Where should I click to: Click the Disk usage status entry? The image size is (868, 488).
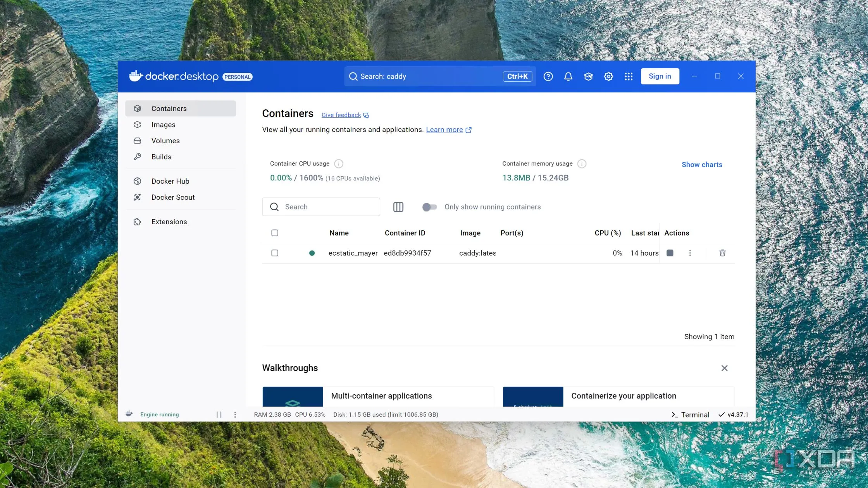click(x=386, y=414)
